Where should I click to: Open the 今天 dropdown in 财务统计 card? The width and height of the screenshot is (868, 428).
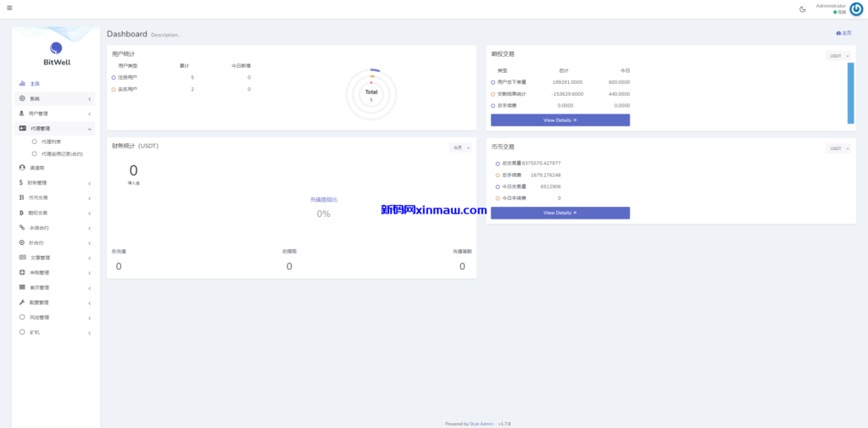pyautogui.click(x=460, y=147)
